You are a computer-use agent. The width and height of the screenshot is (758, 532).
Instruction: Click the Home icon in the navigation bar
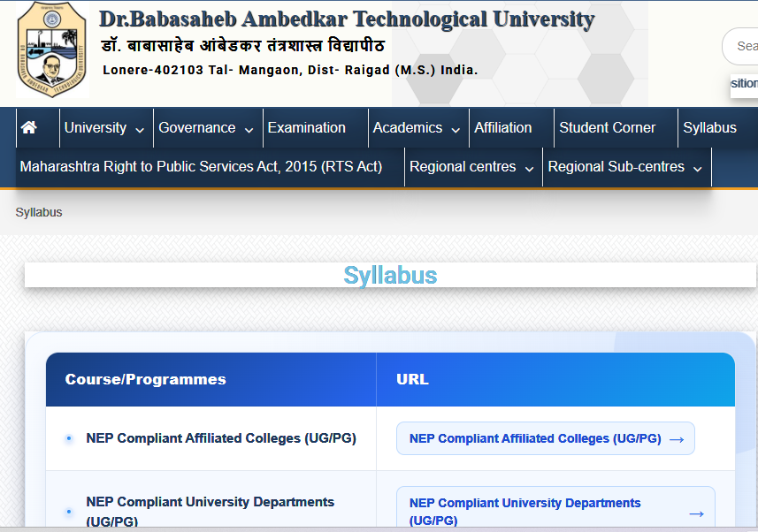29,127
